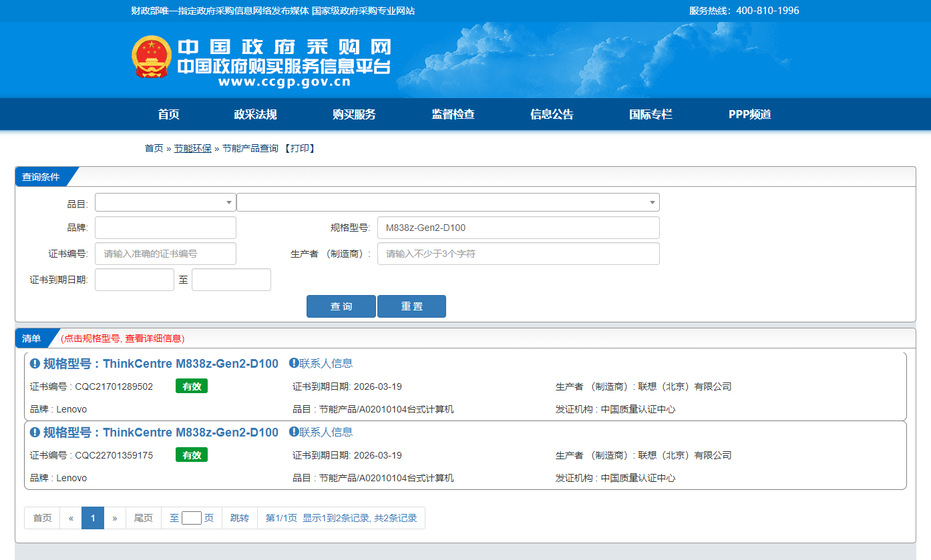Click the 证书编号 input field
Viewport: 931px width, 560px height.
pyautogui.click(x=166, y=254)
